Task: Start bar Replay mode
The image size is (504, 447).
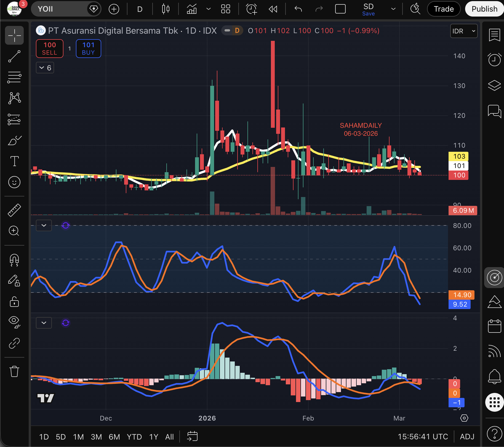Action: [273, 9]
